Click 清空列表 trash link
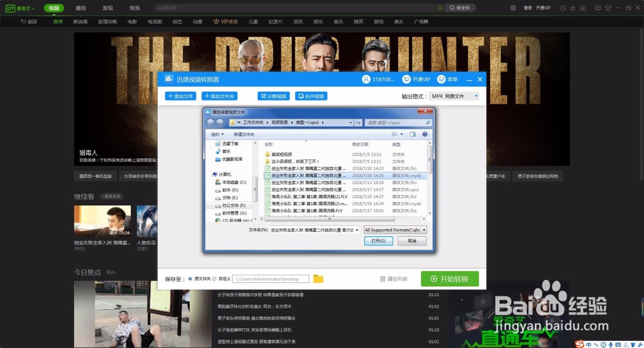Viewport: 644px width, 348px height. click(393, 279)
